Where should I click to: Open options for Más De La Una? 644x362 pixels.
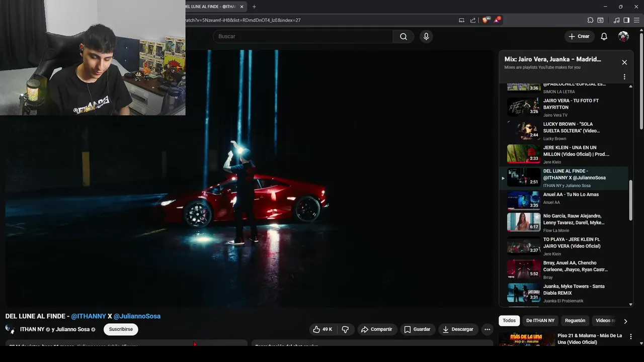coord(631,336)
